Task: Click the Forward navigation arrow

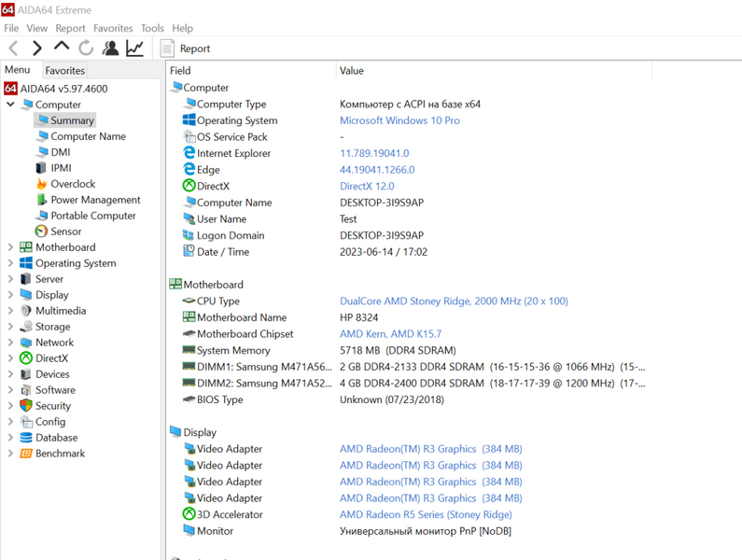Action: point(37,48)
